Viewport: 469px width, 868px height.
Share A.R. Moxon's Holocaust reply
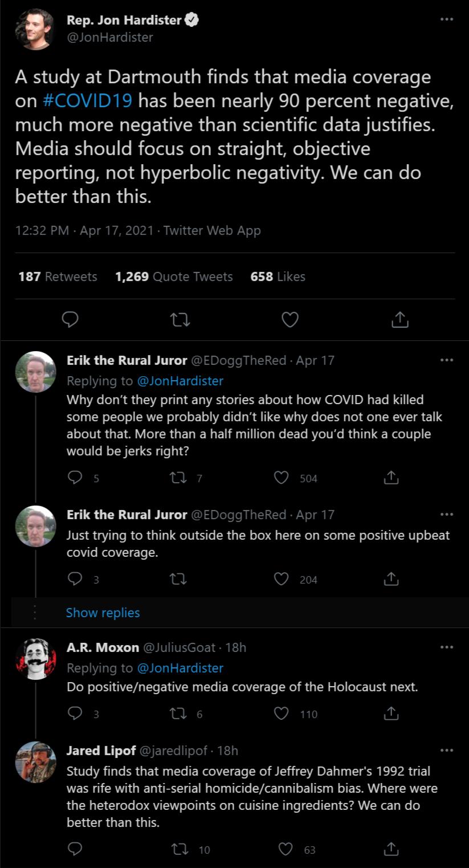[391, 714]
